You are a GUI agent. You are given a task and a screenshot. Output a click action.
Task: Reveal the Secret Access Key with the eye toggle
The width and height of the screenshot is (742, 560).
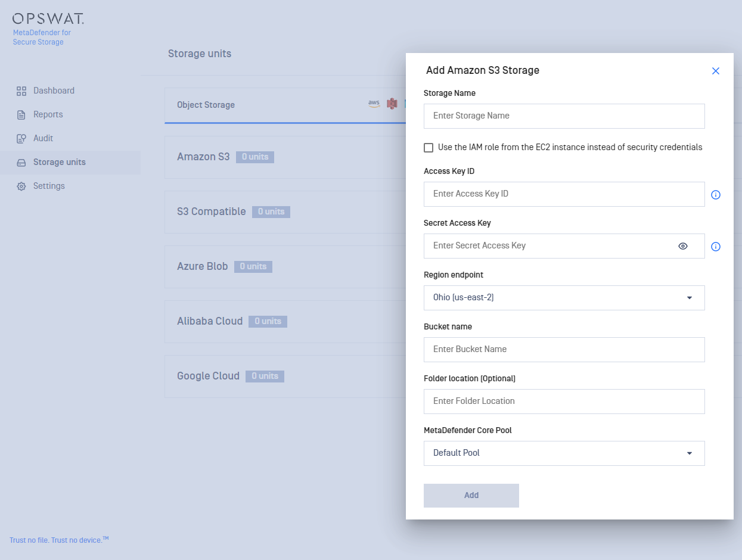click(x=682, y=246)
